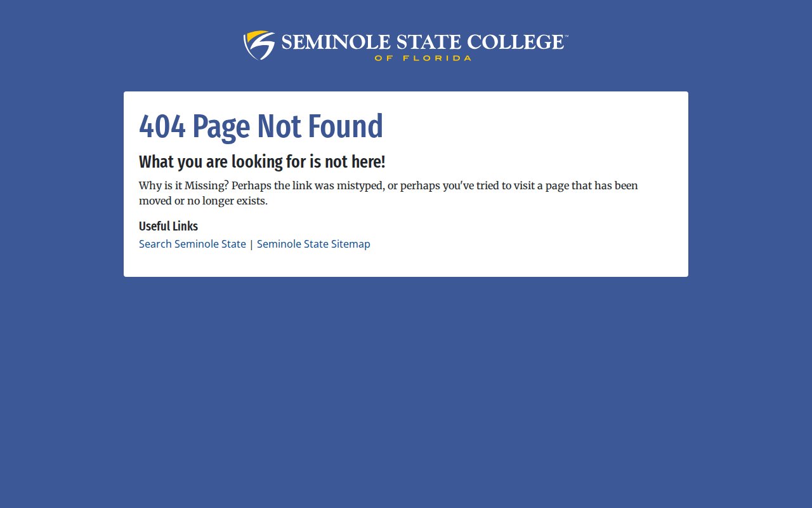The width and height of the screenshot is (812, 508).
Task: Click the 404 number in the heading
Action: pyautogui.click(x=162, y=126)
